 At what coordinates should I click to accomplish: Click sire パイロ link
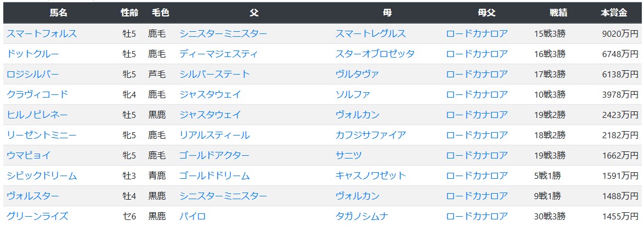[x=192, y=217]
